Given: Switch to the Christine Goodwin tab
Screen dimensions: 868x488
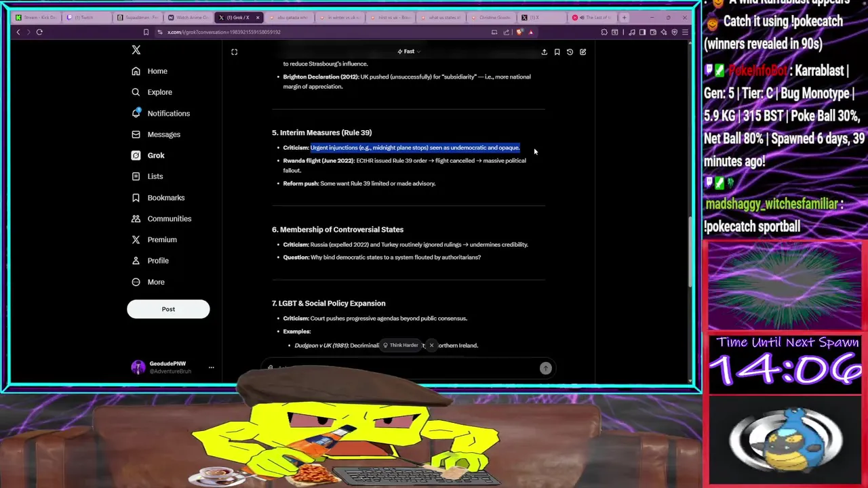Looking at the screenshot, I should pos(493,18).
